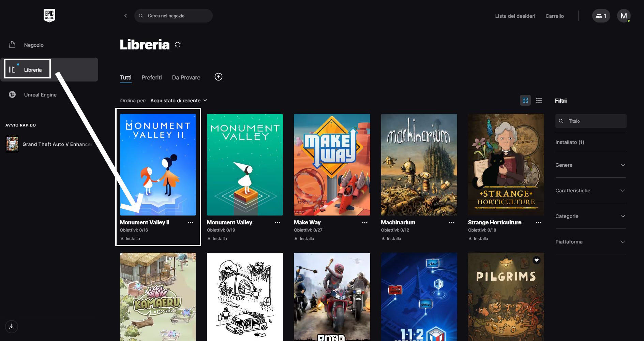Open options menu for Monument Valley II
644x341 pixels.
click(x=191, y=223)
